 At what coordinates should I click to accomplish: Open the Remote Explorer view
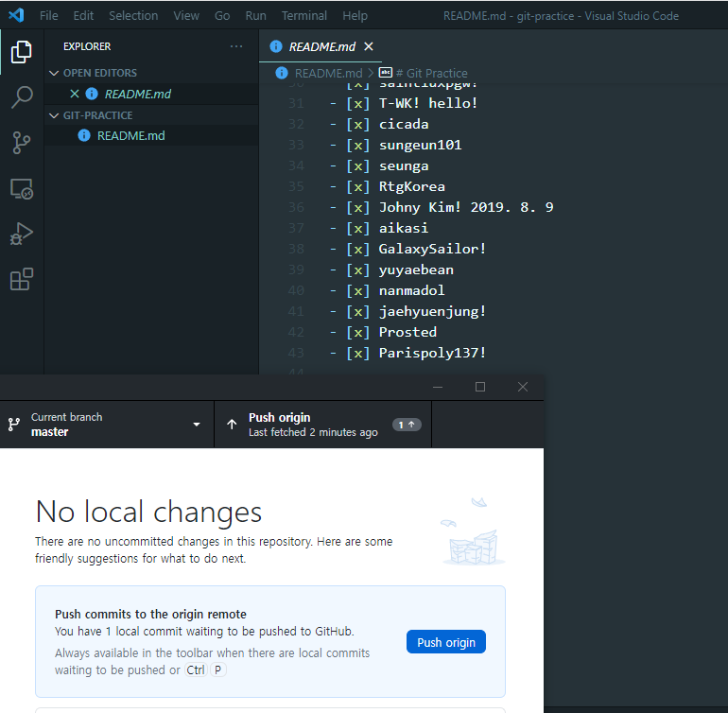pos(22,188)
